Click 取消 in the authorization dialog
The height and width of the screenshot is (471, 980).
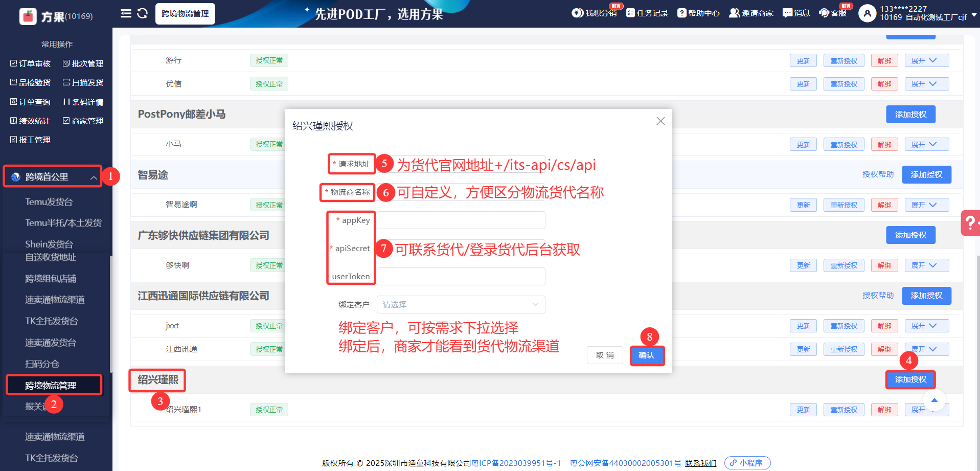[605, 355]
